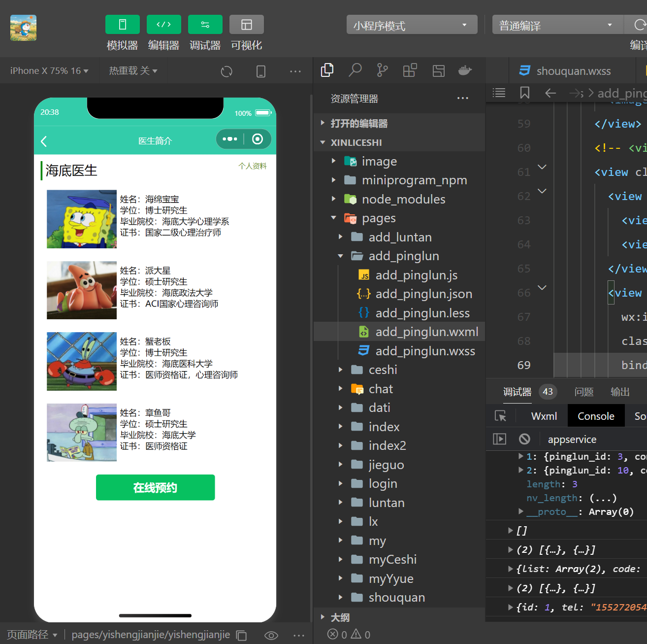Select the Console devtools tab
The width and height of the screenshot is (647, 644).
pos(596,416)
